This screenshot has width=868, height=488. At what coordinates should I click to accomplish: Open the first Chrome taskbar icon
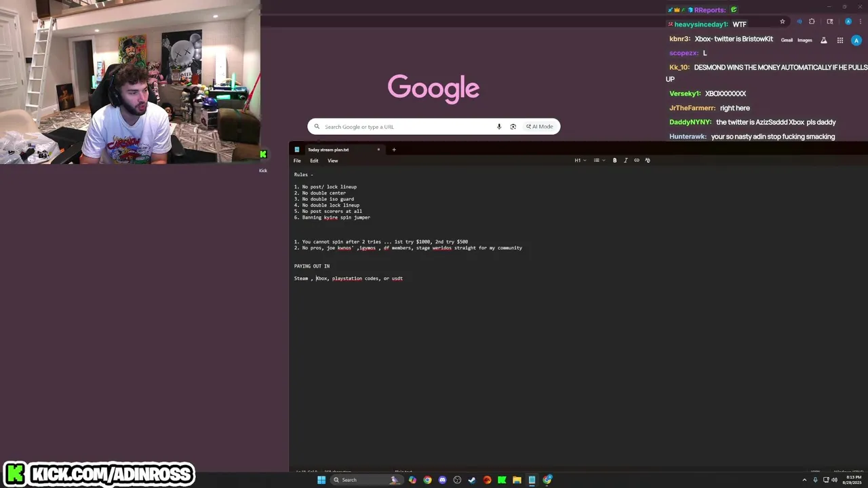pos(427,480)
